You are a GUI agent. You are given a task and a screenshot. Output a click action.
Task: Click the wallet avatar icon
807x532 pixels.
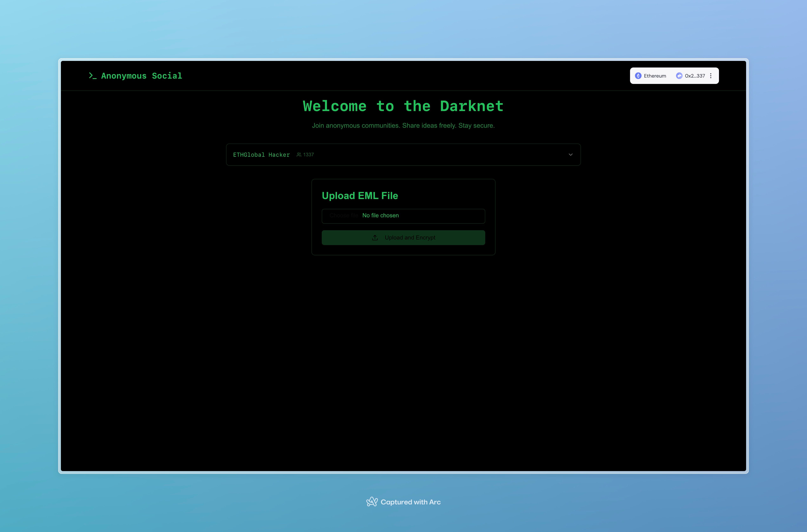tap(679, 76)
